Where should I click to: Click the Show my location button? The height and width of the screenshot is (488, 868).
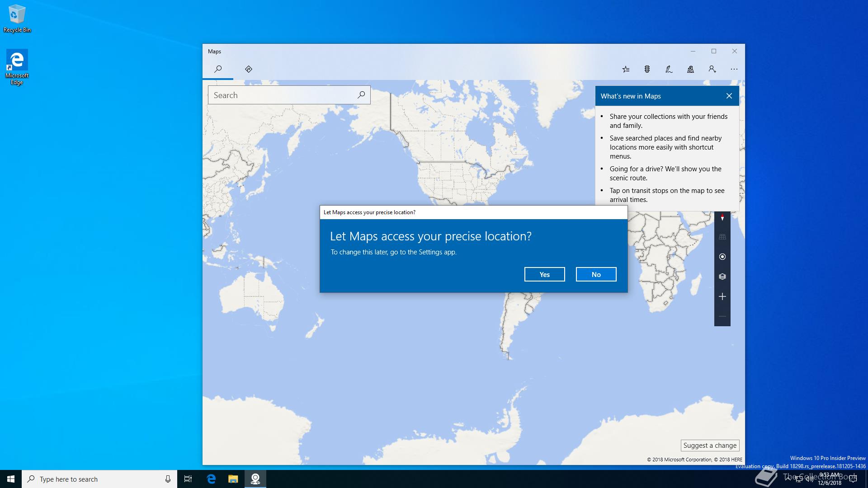(722, 257)
